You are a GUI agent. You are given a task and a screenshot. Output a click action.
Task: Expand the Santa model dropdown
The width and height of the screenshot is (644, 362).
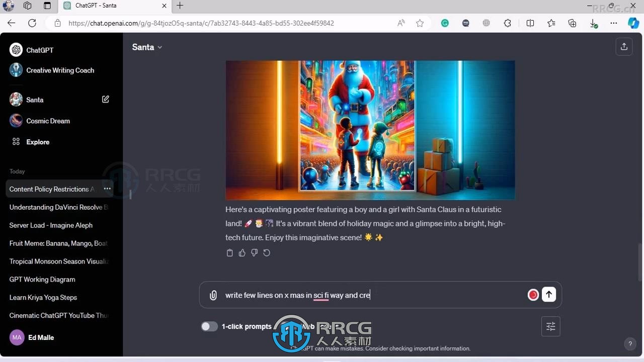pos(147,47)
